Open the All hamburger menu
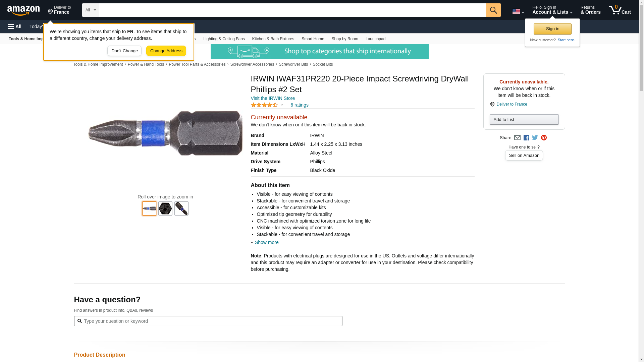 [15, 26]
